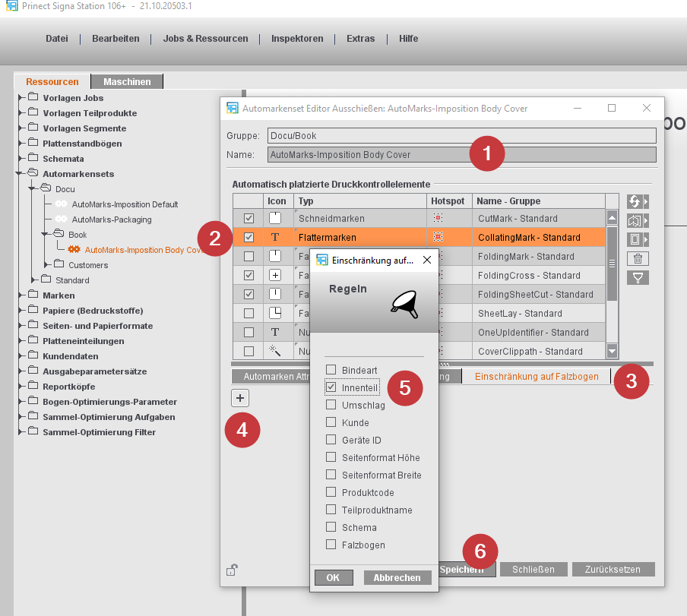Click the circular arrows icon beside the marks table
The width and height of the screenshot is (687, 616).
click(x=634, y=201)
